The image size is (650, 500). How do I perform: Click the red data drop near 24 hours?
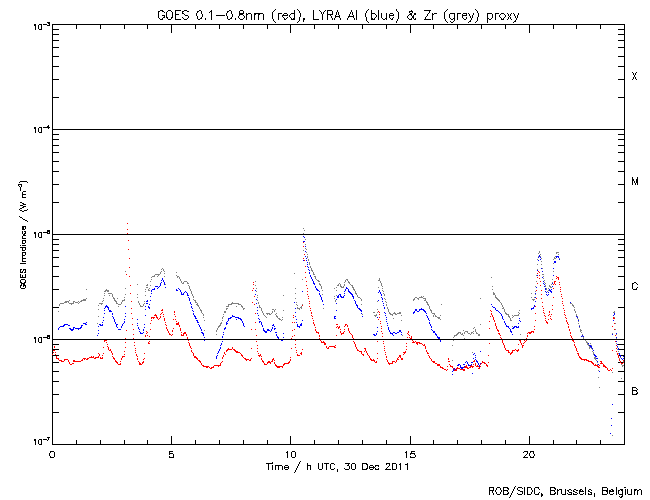(610, 430)
